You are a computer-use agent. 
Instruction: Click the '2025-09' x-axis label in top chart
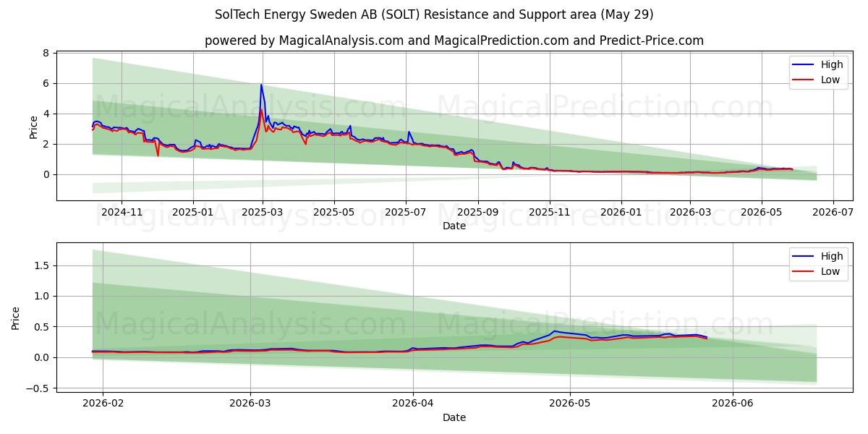(x=477, y=212)
